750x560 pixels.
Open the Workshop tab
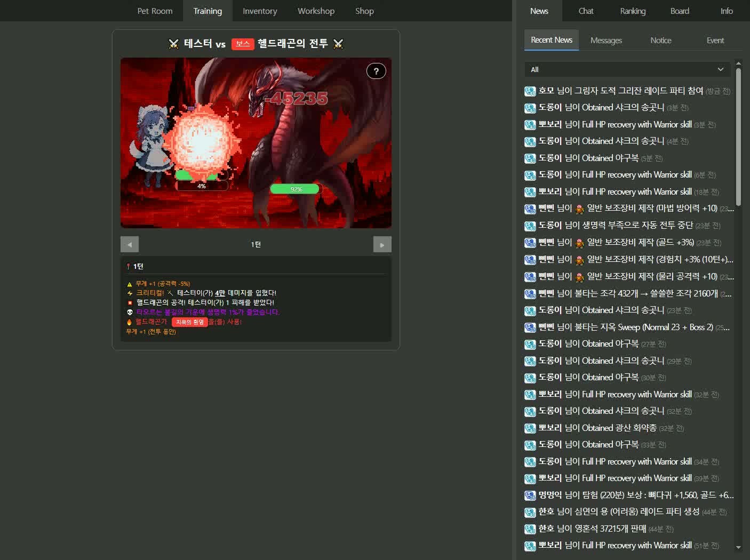coord(316,11)
